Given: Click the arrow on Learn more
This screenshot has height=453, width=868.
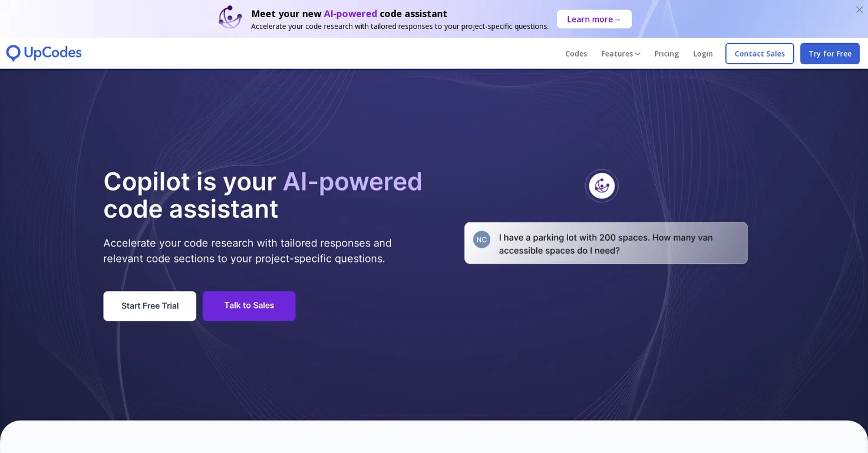Looking at the screenshot, I should [x=618, y=19].
